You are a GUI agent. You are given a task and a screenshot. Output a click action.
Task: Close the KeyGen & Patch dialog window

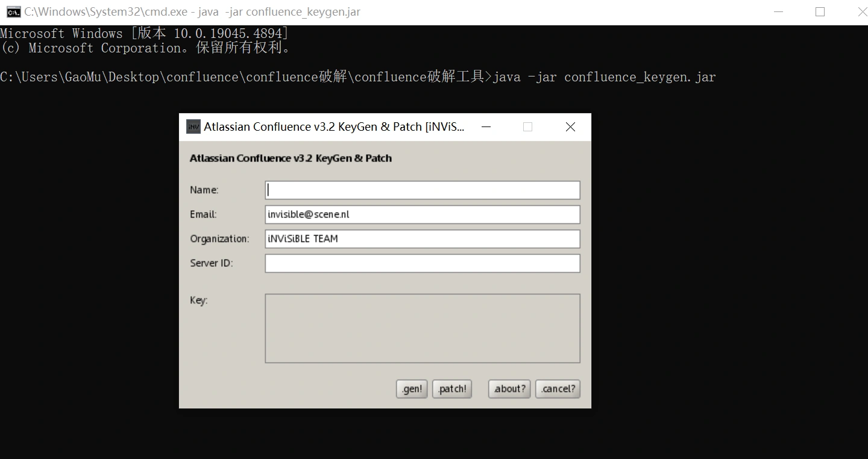pyautogui.click(x=570, y=127)
